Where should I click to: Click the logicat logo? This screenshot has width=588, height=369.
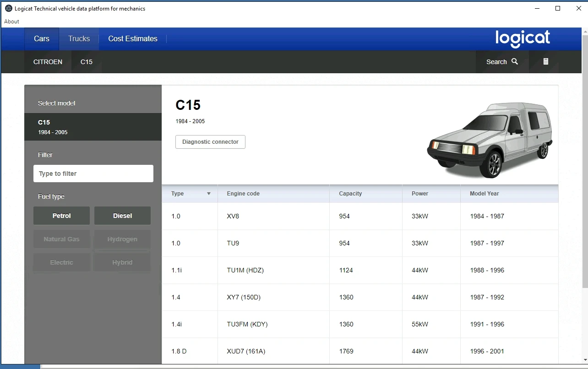pos(523,38)
